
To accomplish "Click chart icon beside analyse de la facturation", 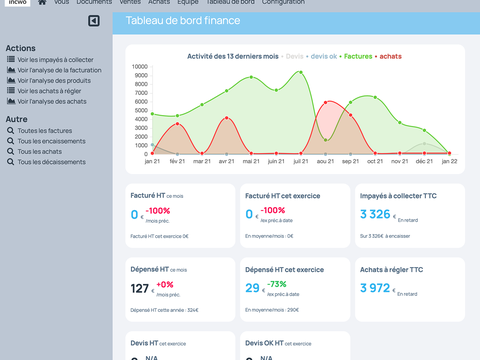I will pyautogui.click(x=11, y=70).
